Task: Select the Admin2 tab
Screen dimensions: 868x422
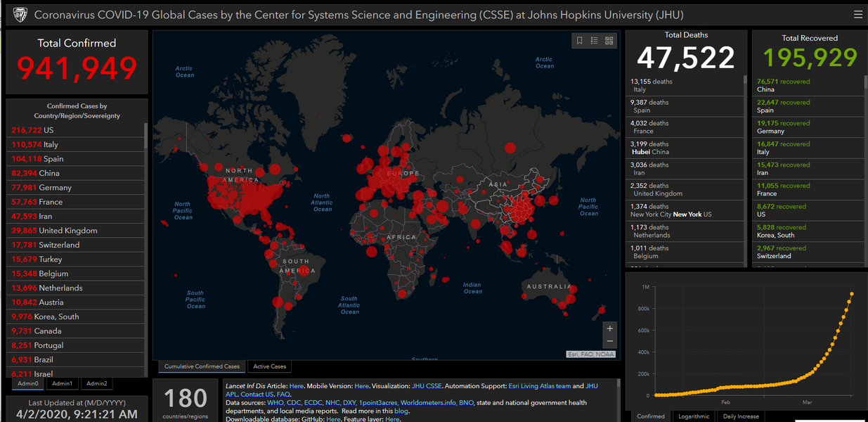Action: click(97, 383)
